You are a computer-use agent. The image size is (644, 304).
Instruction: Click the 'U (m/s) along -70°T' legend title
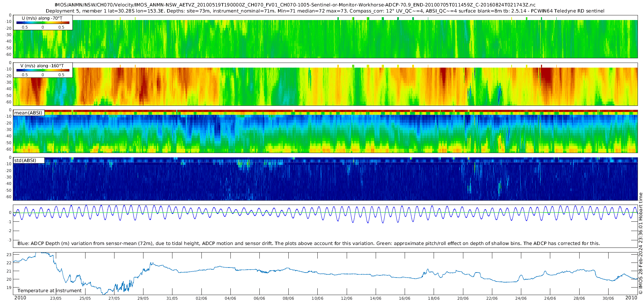click(x=43, y=18)
